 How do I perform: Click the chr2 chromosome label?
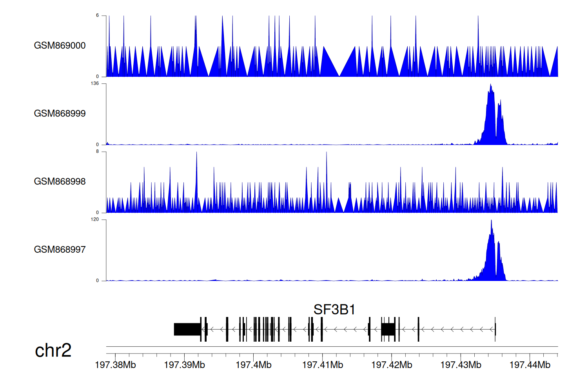(53, 350)
